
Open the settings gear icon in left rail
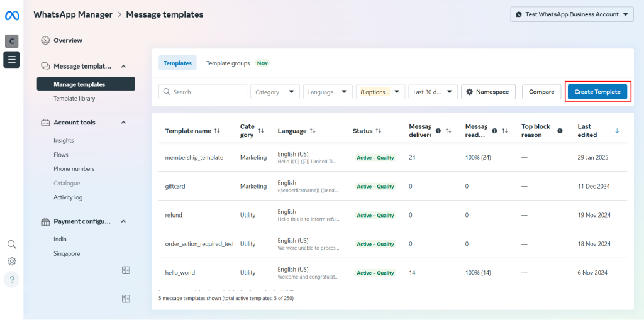12,262
